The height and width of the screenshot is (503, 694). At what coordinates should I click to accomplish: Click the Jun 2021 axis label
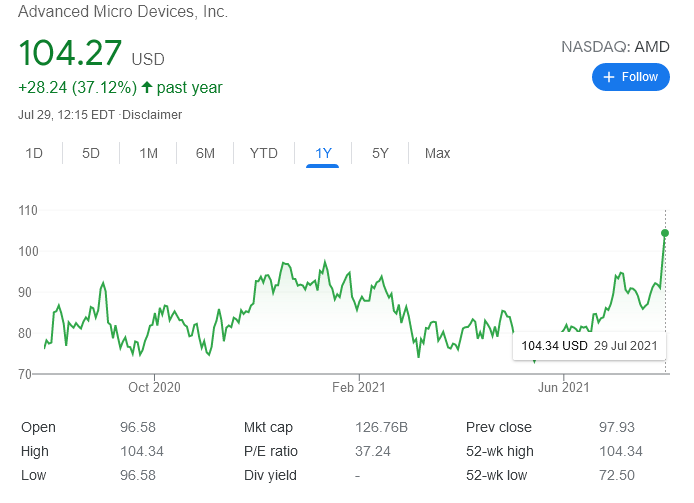pyautogui.click(x=563, y=387)
